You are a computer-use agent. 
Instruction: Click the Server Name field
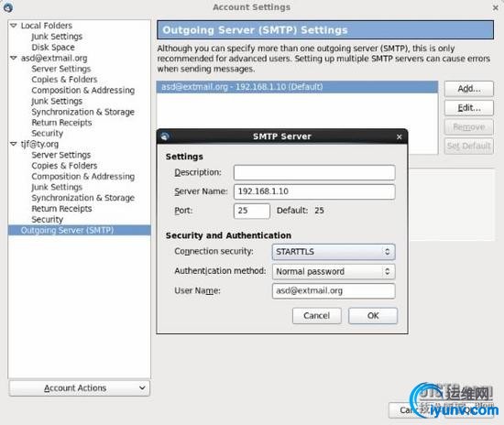pyautogui.click(x=314, y=191)
